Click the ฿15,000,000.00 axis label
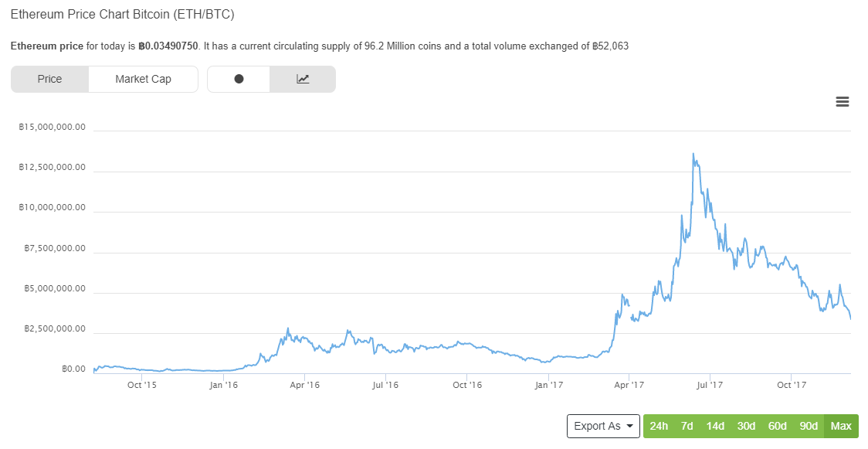This screenshot has width=868, height=449. point(52,128)
